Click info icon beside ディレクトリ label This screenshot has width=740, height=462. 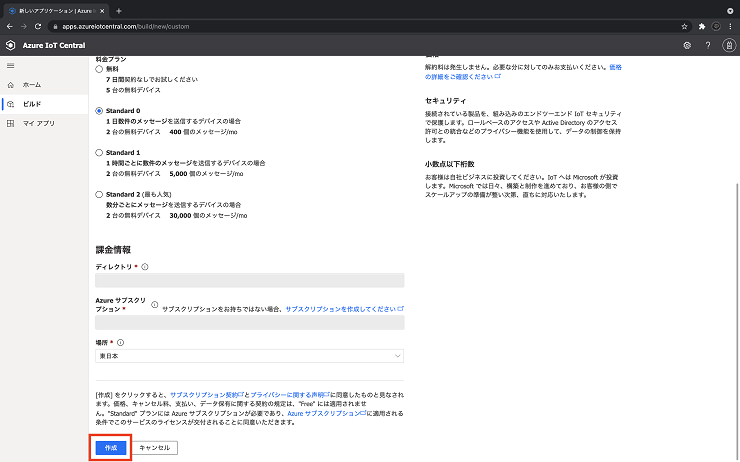pyautogui.click(x=145, y=267)
